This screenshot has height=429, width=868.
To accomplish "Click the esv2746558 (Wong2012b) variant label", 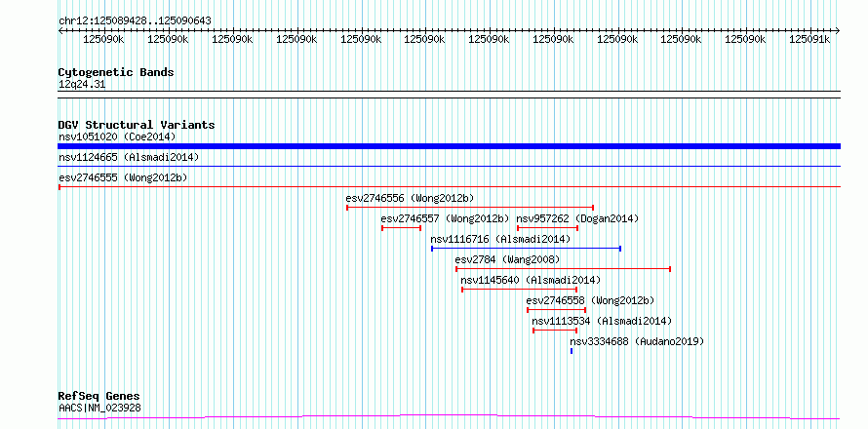I will [x=590, y=300].
